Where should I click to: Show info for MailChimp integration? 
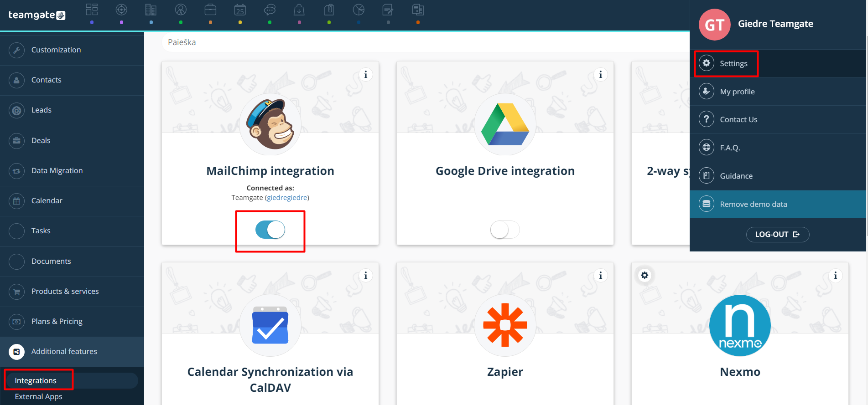pos(365,74)
